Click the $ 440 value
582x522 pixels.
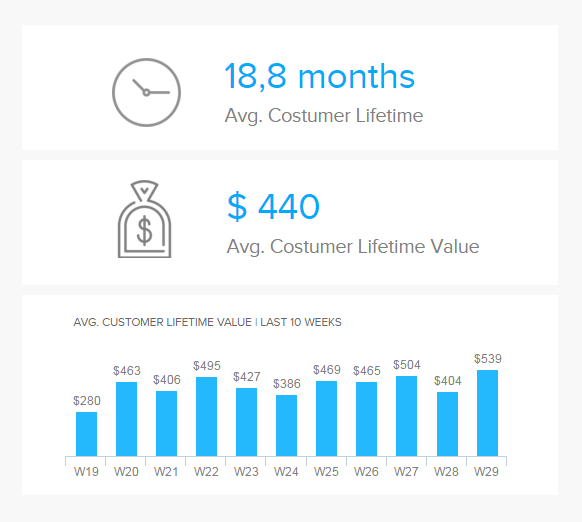click(x=273, y=206)
